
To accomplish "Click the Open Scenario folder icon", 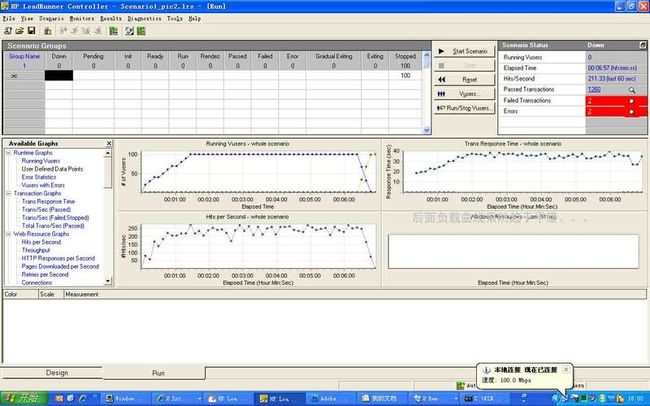I will click(19, 31).
